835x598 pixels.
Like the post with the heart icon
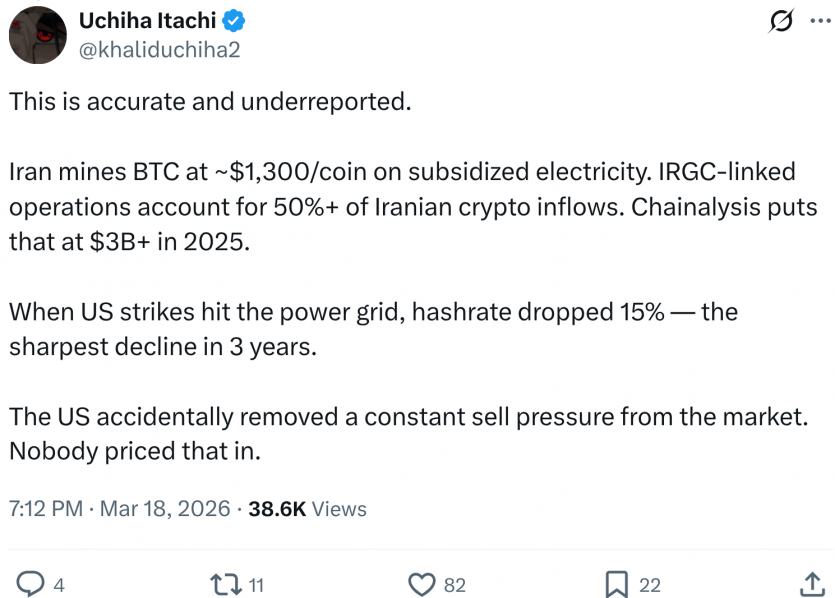[x=424, y=584]
